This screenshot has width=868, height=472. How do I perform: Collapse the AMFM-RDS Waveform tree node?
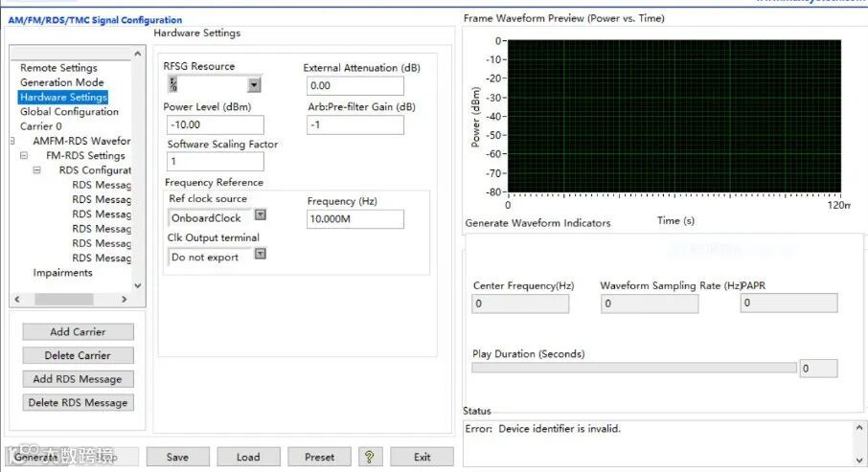point(12,141)
